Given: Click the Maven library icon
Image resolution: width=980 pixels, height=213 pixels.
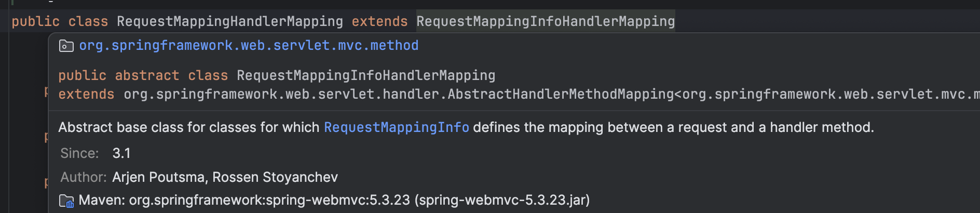Looking at the screenshot, I should click(66, 201).
